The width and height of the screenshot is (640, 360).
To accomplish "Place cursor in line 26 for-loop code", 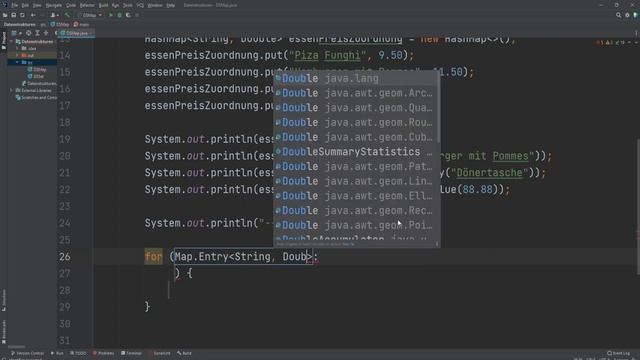I will [x=231, y=257].
